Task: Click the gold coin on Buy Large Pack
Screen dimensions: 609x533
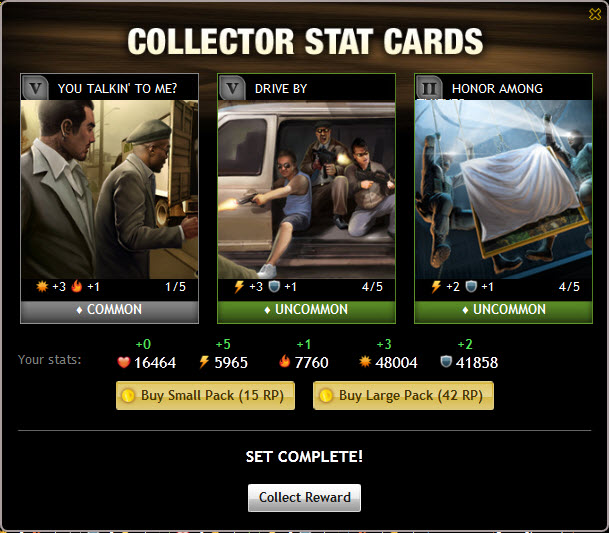Action: pyautogui.click(x=326, y=396)
